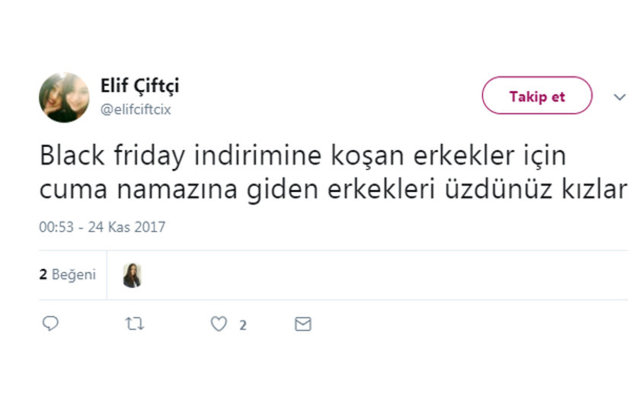Like the tweet with the heart icon
640x410 pixels.
219,324
